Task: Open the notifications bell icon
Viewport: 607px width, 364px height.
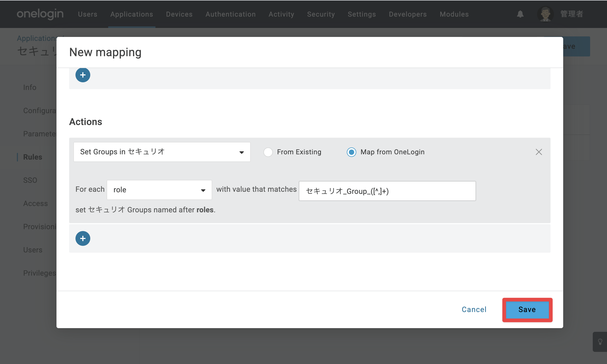Action: (x=520, y=14)
